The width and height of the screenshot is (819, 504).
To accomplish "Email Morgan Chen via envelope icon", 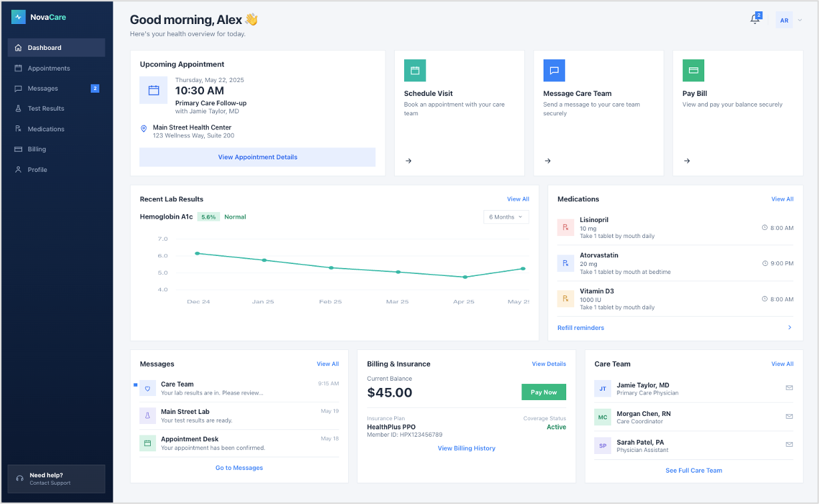I will (790, 416).
